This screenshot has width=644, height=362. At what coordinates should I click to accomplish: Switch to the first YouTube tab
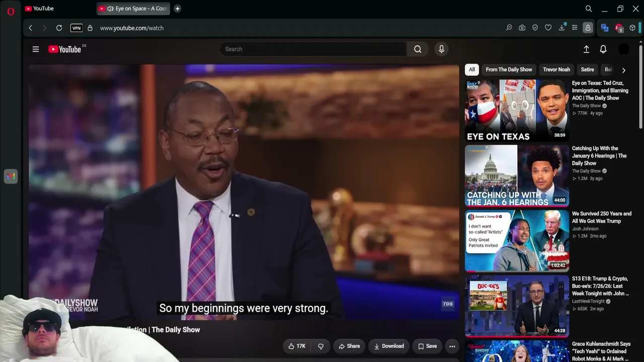click(x=58, y=9)
